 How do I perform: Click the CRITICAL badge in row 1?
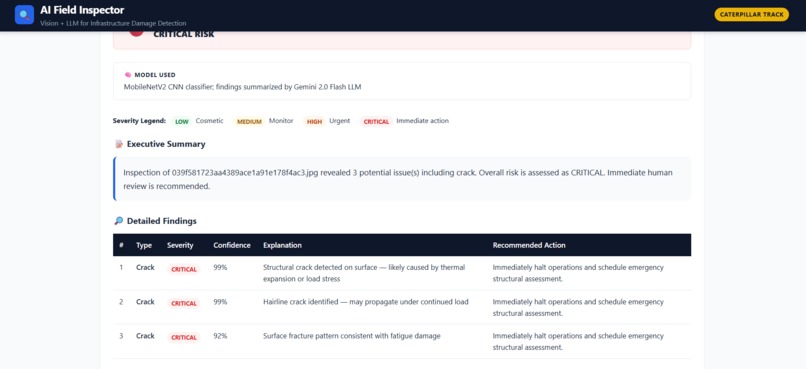184,269
